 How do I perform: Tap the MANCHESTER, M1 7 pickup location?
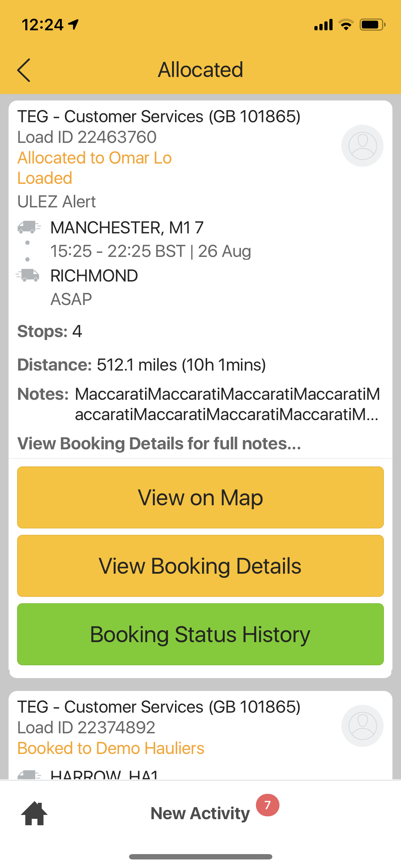click(x=127, y=228)
